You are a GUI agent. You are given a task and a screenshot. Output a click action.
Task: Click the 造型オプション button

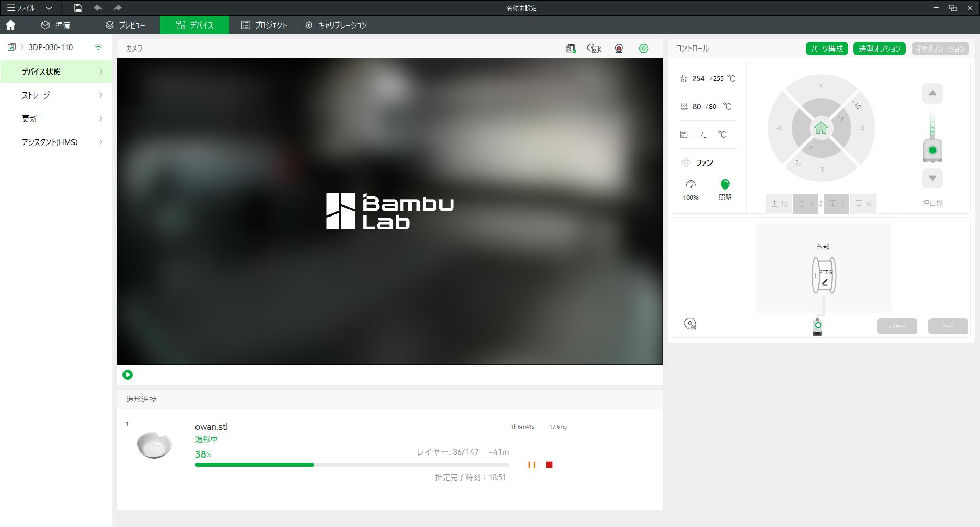(879, 49)
